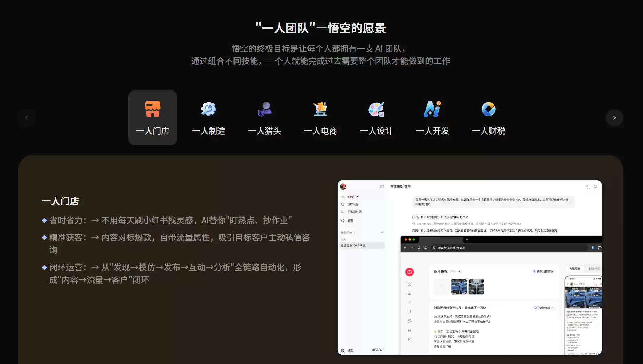
Task: Click the browser home icon
Action: pos(426,248)
